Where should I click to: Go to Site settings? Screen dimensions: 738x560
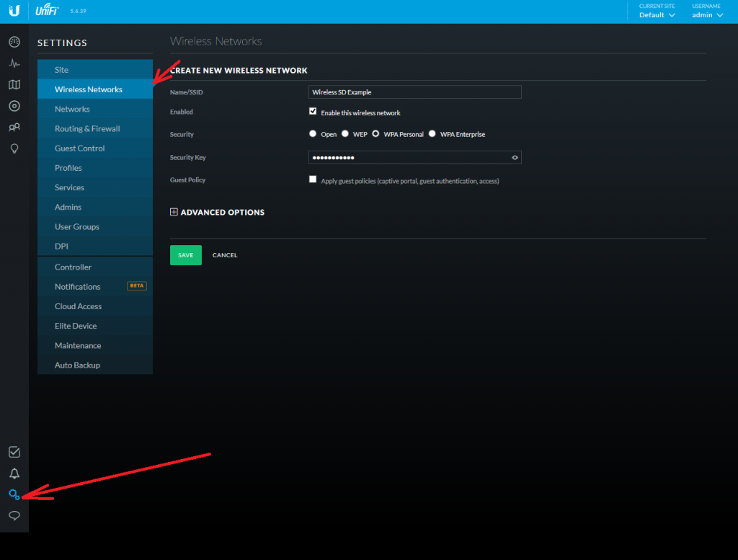(x=95, y=70)
